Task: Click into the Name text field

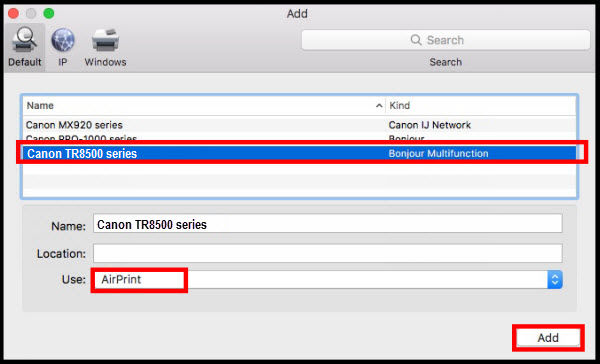Action: (x=328, y=224)
